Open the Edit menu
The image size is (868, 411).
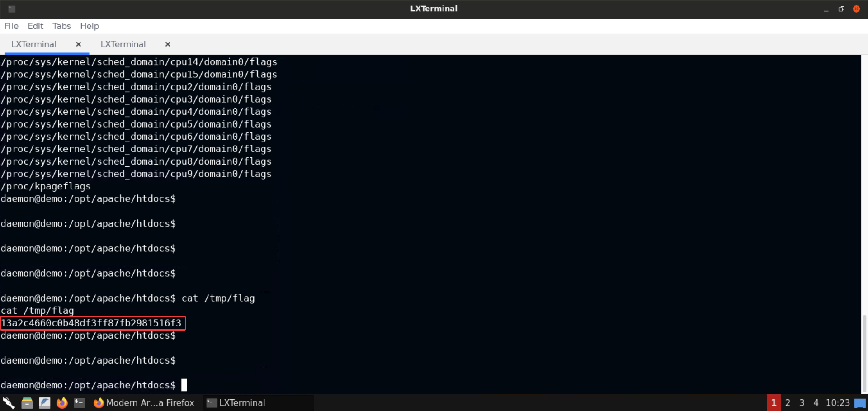[35, 26]
